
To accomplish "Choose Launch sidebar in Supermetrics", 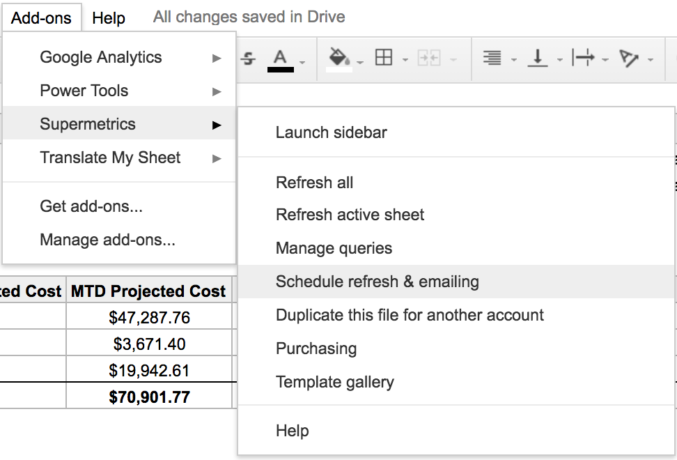I will 331,133.
